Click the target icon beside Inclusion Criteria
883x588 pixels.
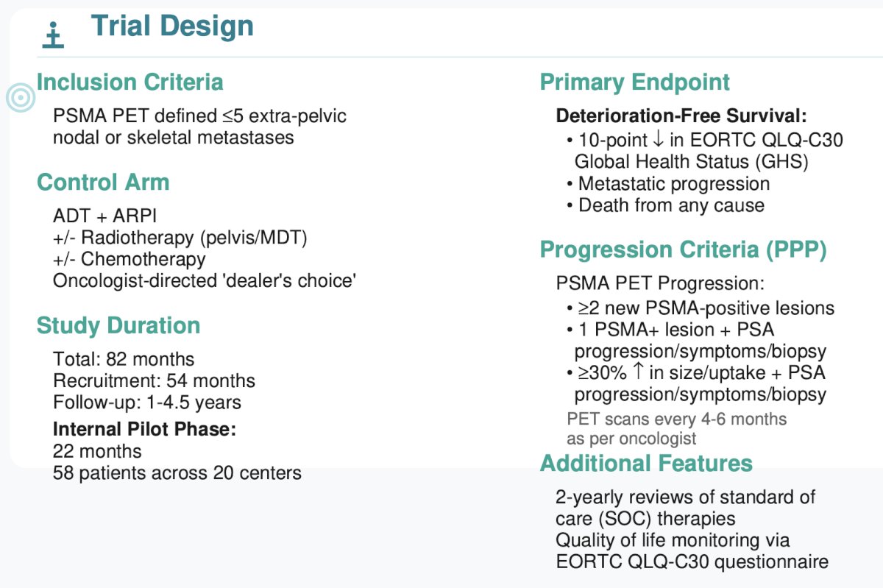tap(21, 97)
